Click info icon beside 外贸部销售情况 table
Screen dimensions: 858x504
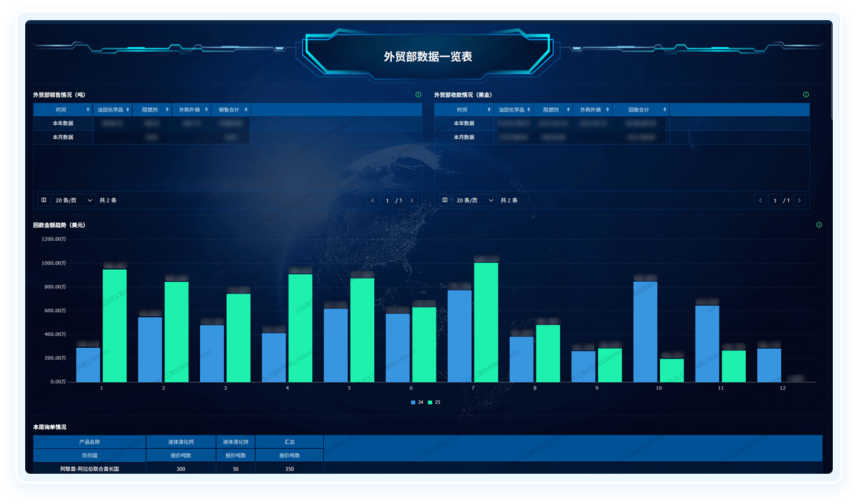(x=418, y=94)
